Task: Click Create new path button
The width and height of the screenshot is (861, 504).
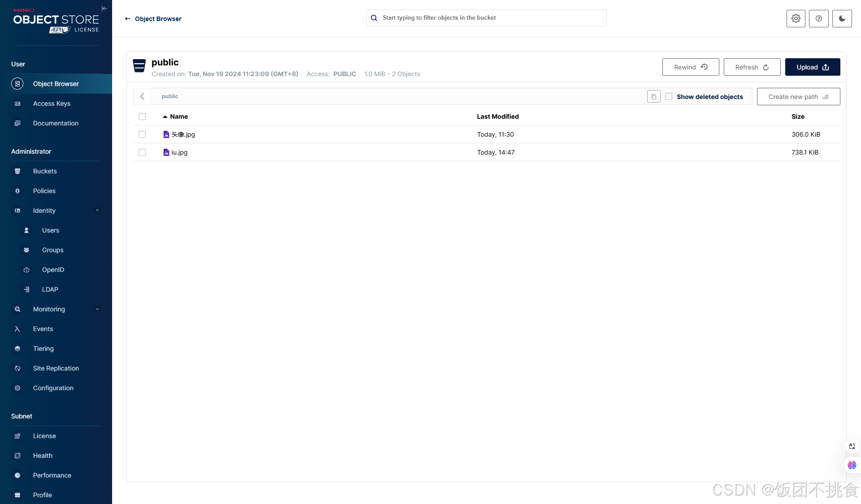Action: [x=798, y=97]
